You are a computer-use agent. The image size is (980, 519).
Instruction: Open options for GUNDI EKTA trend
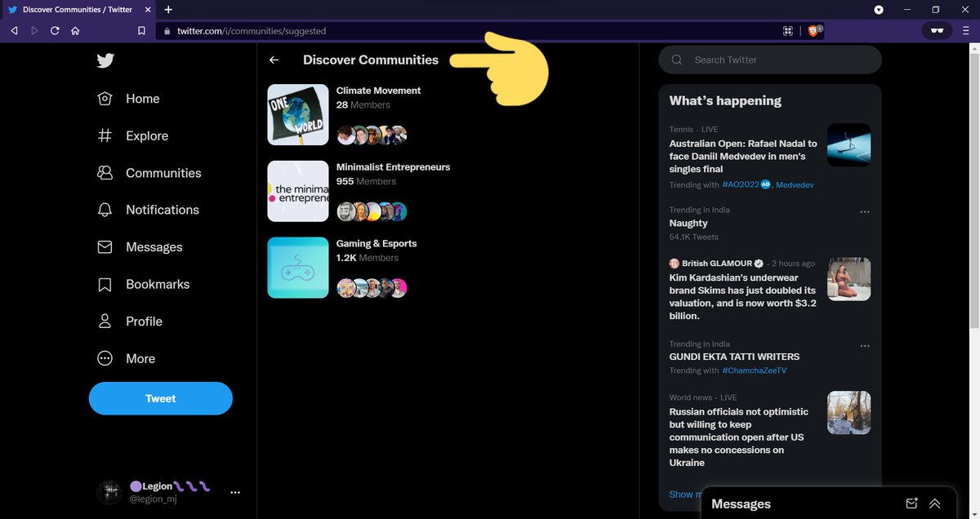click(x=865, y=346)
